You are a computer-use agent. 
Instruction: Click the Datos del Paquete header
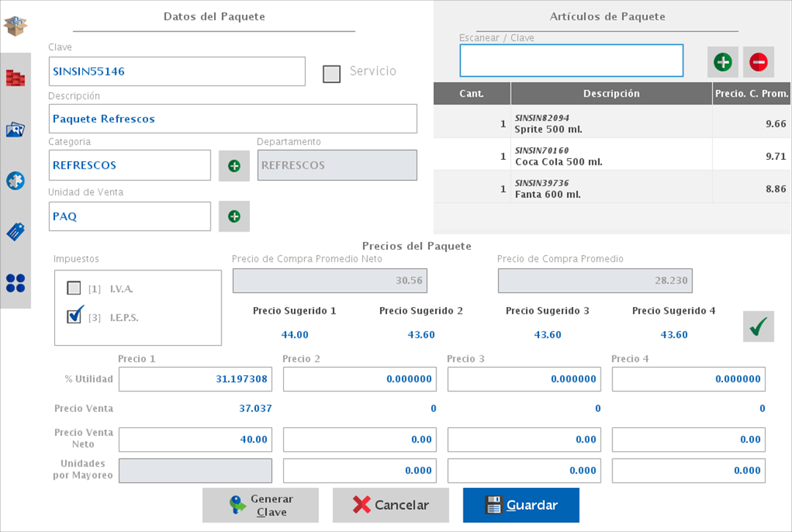click(213, 16)
